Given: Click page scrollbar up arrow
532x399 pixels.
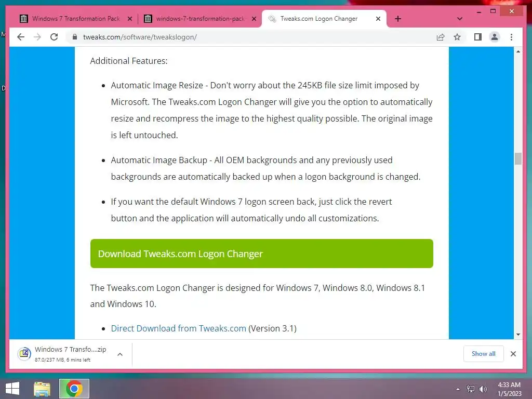Looking at the screenshot, I should 518,51.
